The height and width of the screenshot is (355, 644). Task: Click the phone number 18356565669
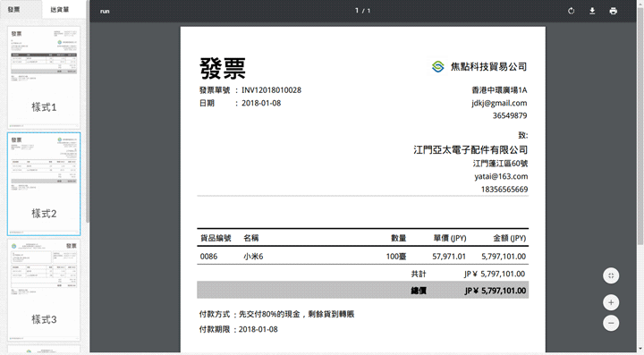point(504,190)
